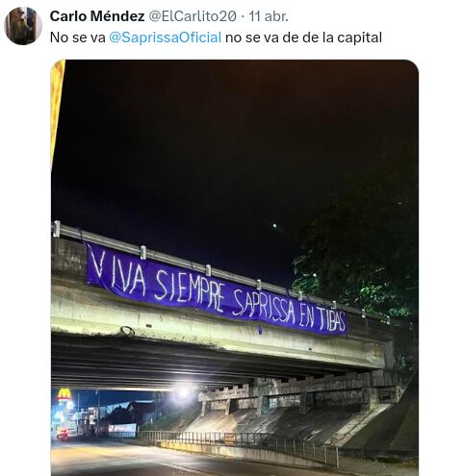Click the word VIVA on the banner
This screenshot has width=463, height=476.
click(x=118, y=275)
